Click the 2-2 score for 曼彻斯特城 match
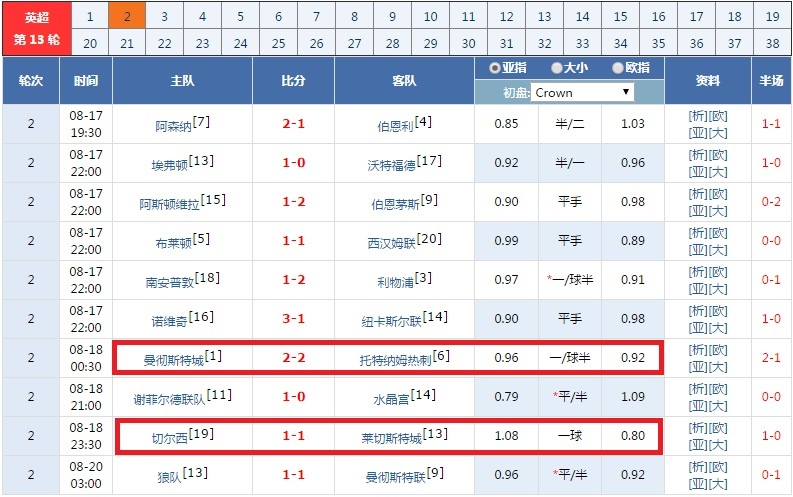793x497 pixels. pyautogui.click(x=293, y=357)
